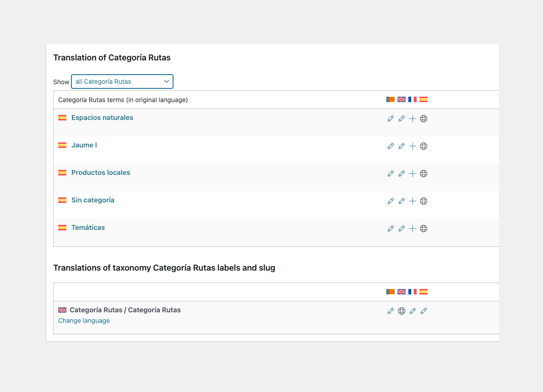Add French translation for Jaume I
The image size is (543, 392).
point(413,146)
